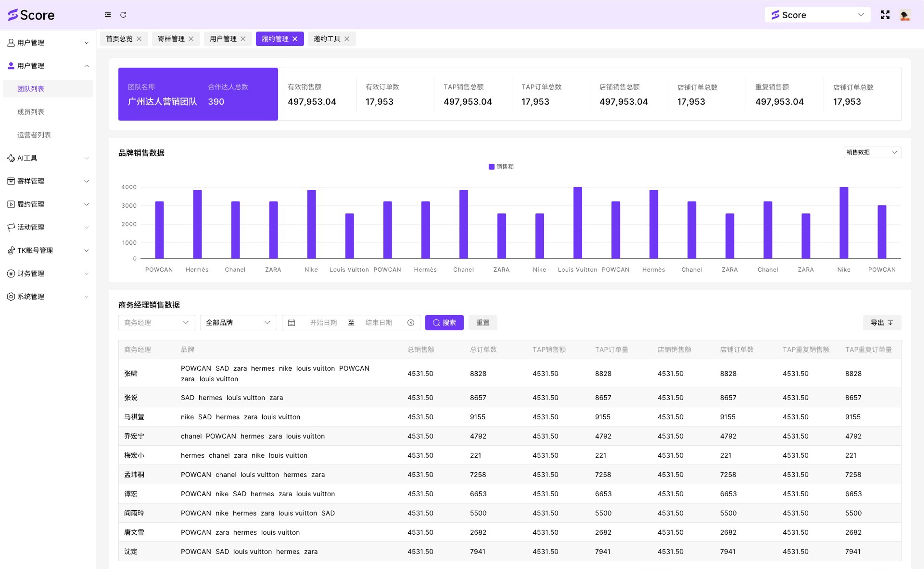The image size is (924, 569).
Task: Click the TK账号管理 TikTok icon
Action: point(11,251)
